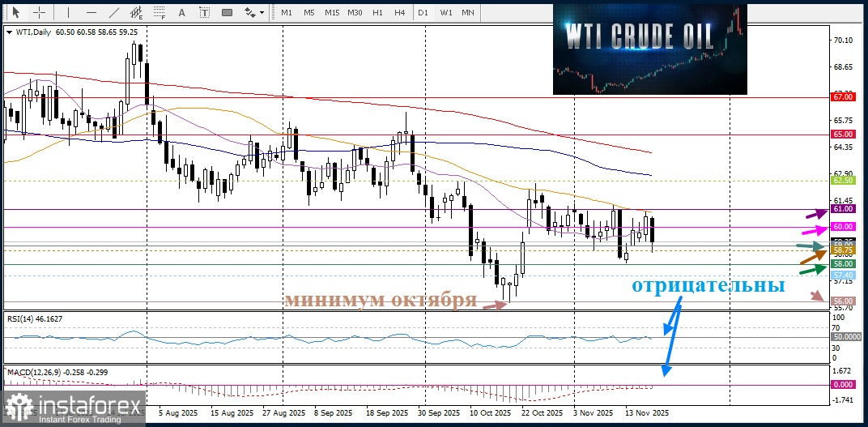868x427 pixels.
Task: Click the WTI Crude Oil banner image
Action: [x=650, y=49]
